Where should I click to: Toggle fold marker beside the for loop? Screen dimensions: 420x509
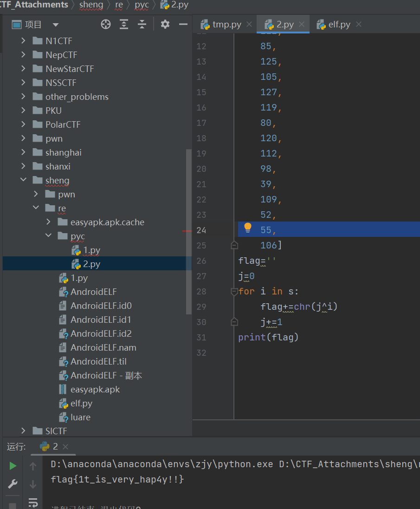[234, 292]
